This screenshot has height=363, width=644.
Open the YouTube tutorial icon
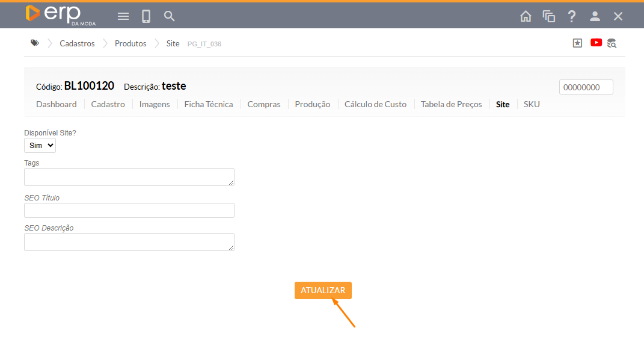pos(596,43)
